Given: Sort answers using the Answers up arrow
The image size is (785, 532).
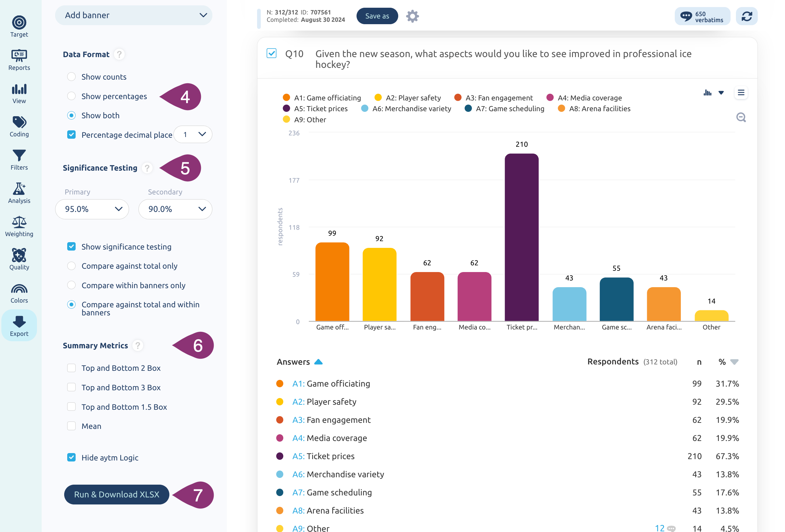Looking at the screenshot, I should (318, 362).
